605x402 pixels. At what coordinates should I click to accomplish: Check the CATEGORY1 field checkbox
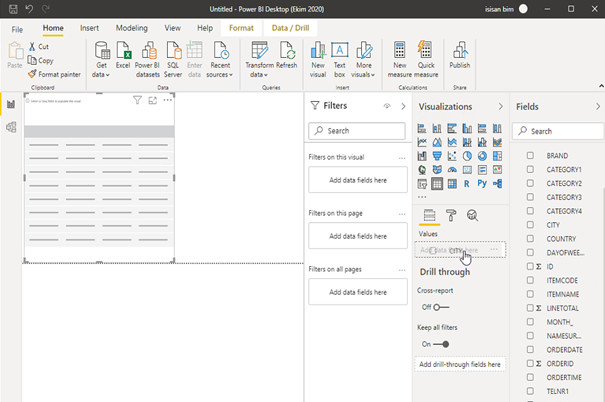[531, 169]
